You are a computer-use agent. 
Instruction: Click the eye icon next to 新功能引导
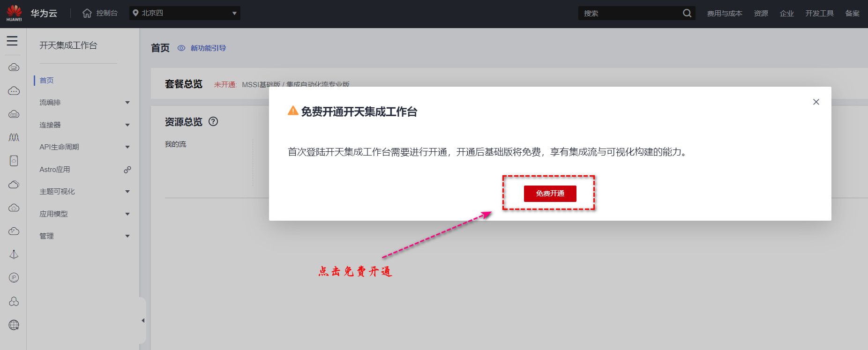coord(181,48)
